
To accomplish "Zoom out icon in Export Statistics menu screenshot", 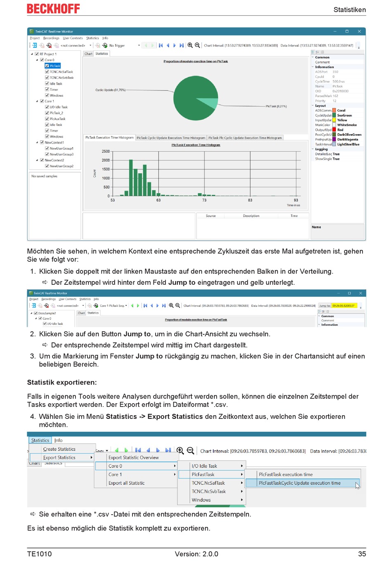I will [190, 450].
